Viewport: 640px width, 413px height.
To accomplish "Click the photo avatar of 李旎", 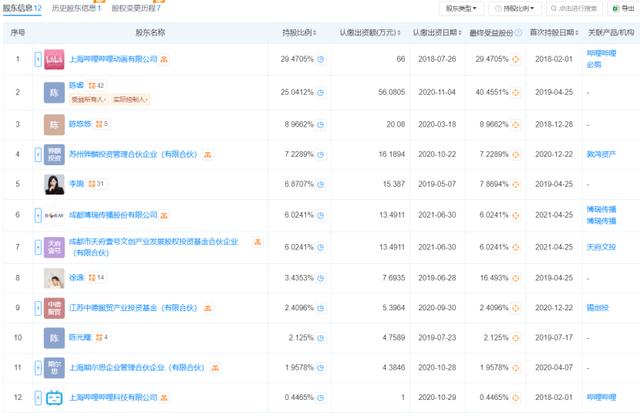I will tap(54, 184).
